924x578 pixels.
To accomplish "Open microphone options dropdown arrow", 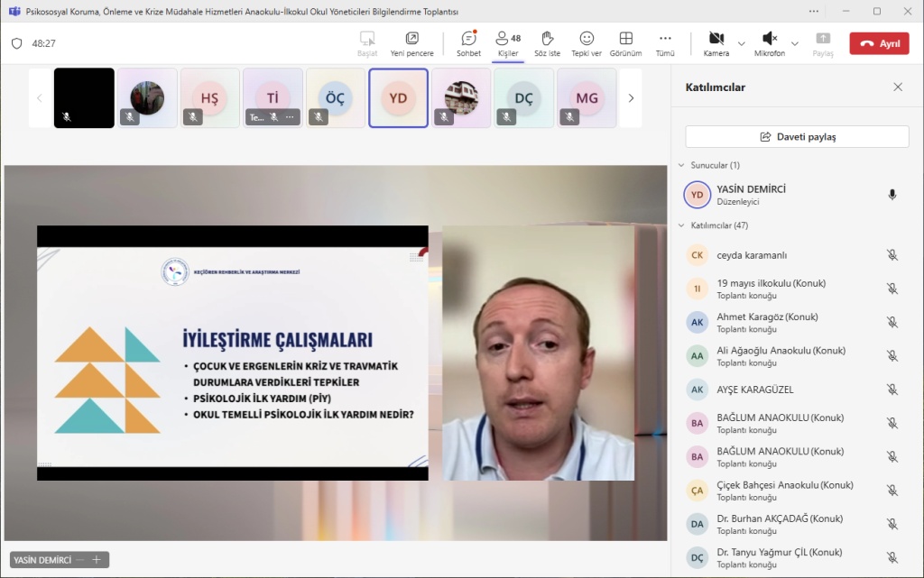I will (x=795, y=43).
